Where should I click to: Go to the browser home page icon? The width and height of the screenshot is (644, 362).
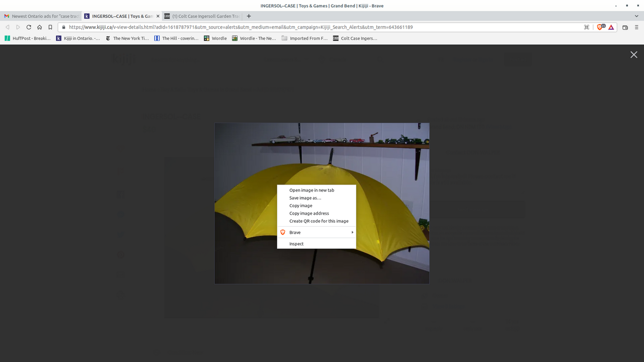[x=39, y=27]
